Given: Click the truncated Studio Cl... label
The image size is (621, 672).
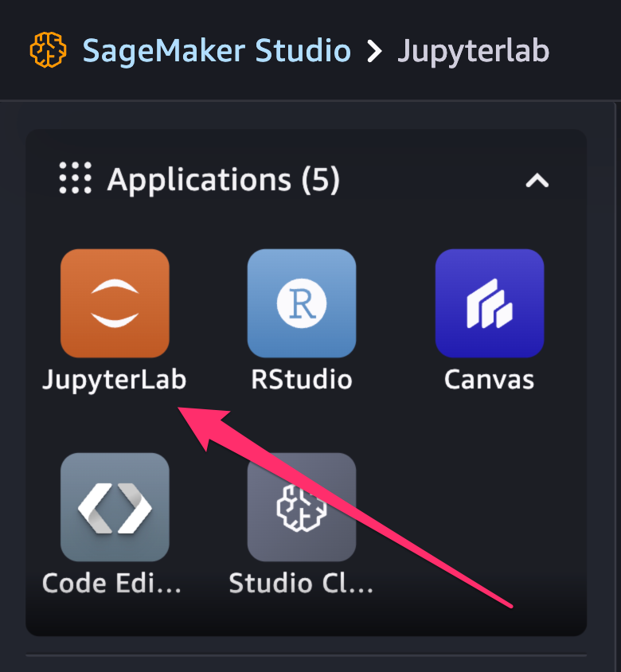Looking at the screenshot, I should [301, 584].
